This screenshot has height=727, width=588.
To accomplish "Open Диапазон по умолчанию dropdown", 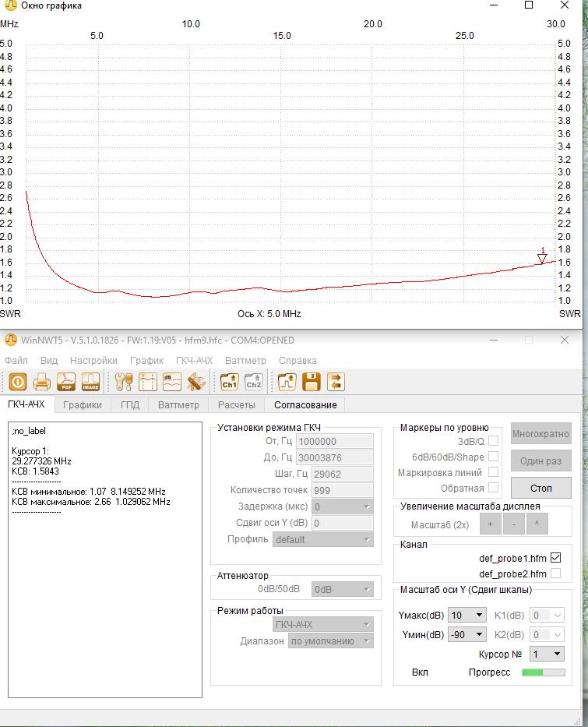I will coord(331,641).
